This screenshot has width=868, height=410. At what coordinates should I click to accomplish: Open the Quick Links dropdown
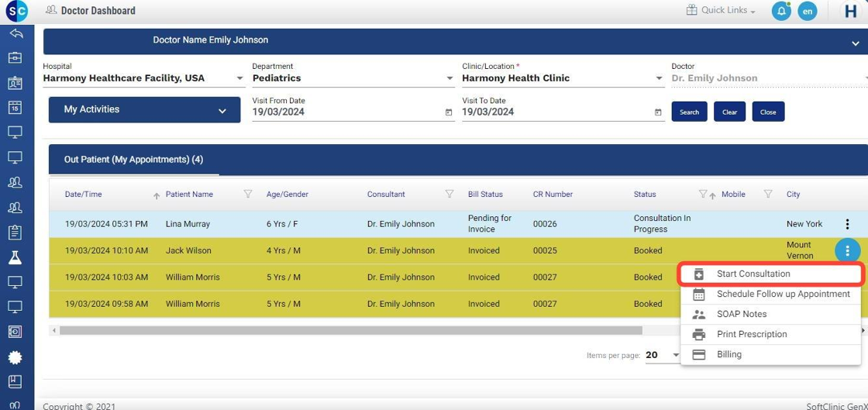721,11
